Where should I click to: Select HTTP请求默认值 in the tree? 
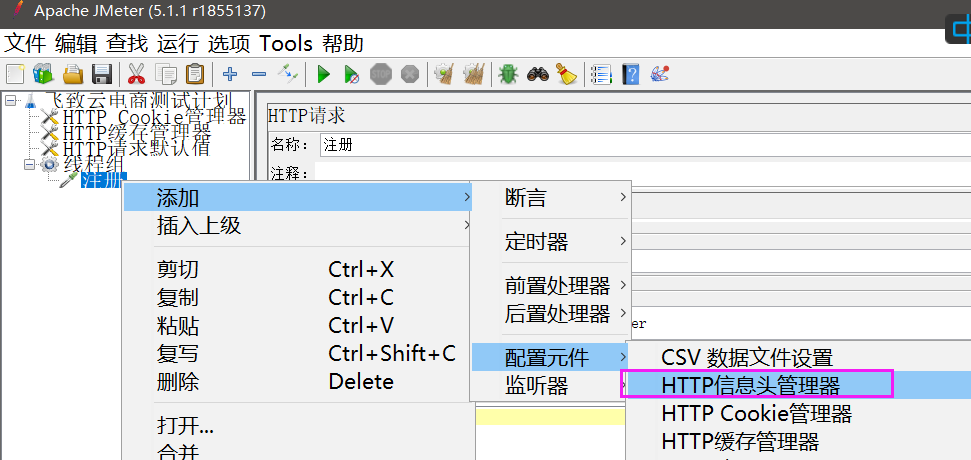point(136,148)
